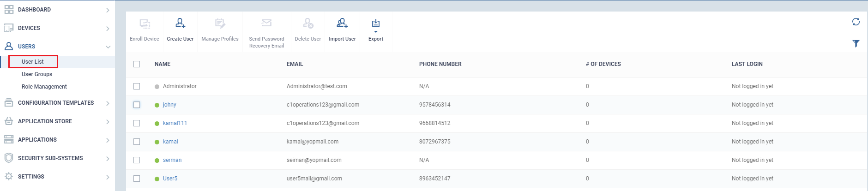868x191 pixels.
Task: Click the Security Sub-Systems shield icon
Action: pos(9,158)
